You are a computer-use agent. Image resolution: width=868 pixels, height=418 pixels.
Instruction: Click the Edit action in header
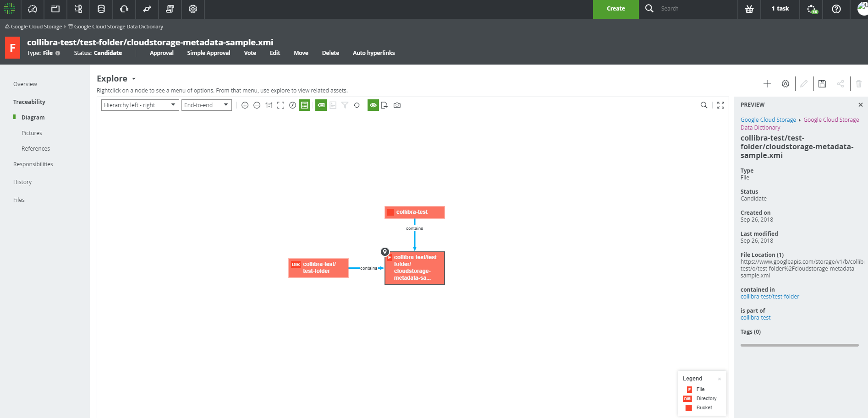tap(275, 53)
